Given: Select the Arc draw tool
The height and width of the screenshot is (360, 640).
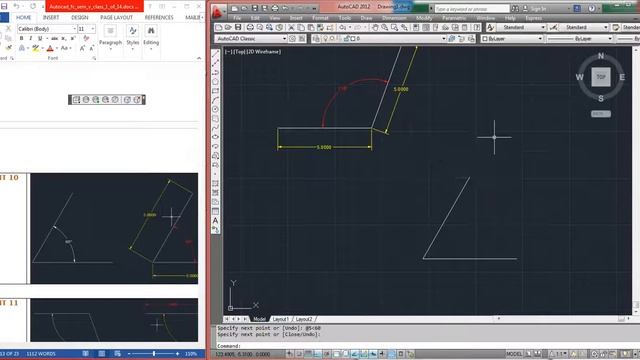Looking at the screenshot, I should [x=215, y=100].
